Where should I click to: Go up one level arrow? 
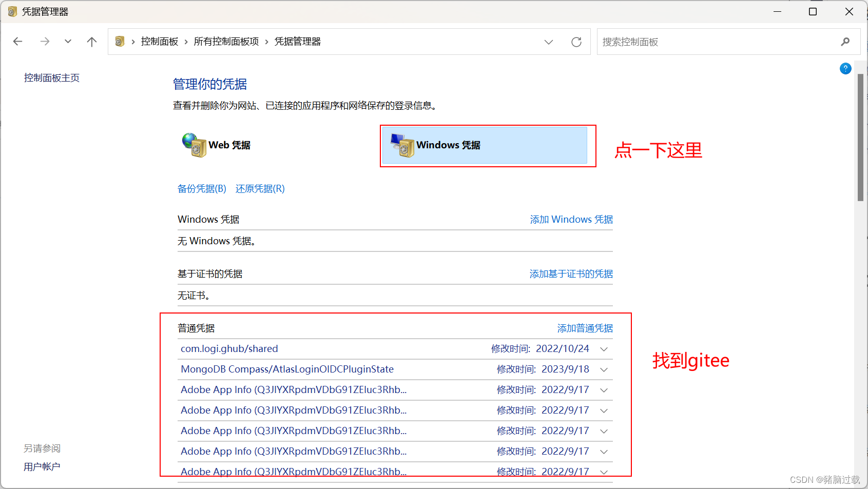[92, 42]
